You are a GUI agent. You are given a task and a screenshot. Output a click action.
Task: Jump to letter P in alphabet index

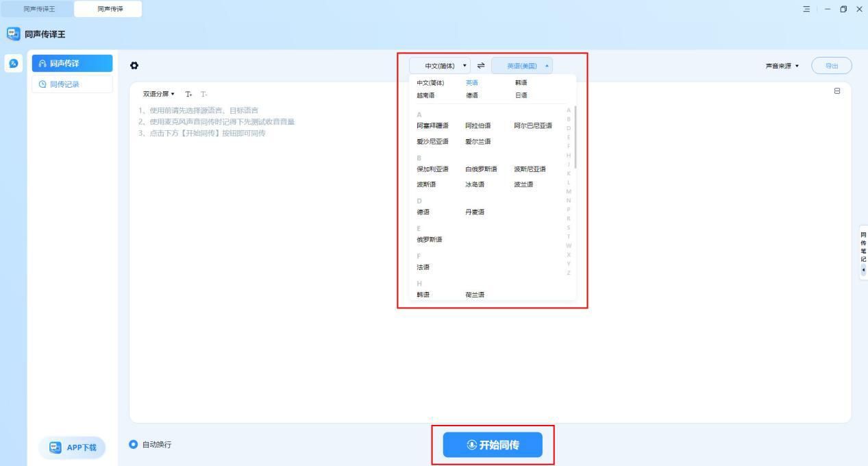pyautogui.click(x=569, y=209)
